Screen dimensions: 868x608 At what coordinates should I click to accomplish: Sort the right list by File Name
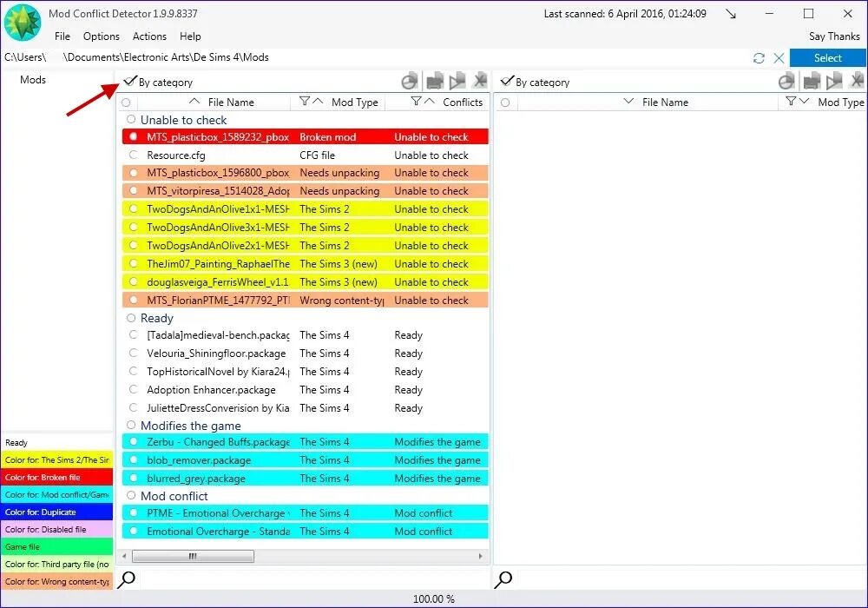[665, 102]
